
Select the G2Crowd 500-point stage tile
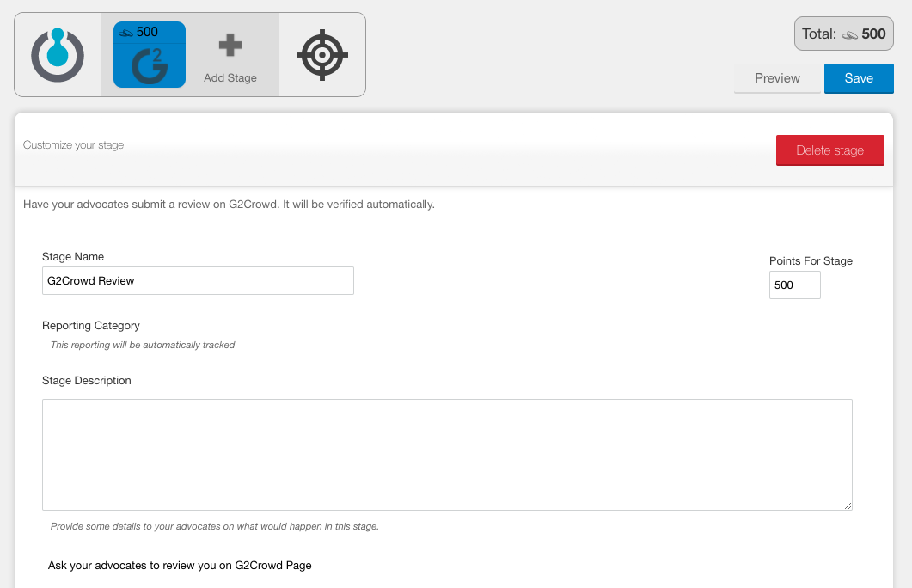(x=150, y=55)
